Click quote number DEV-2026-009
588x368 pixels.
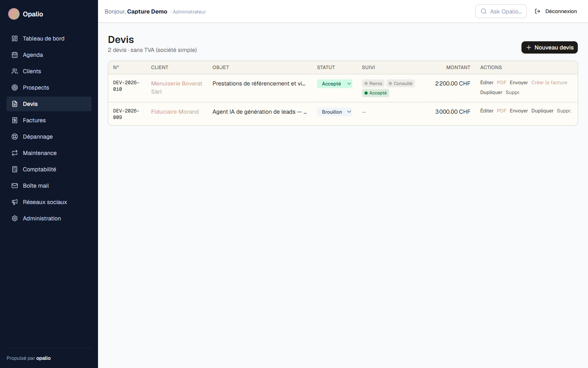(x=126, y=114)
